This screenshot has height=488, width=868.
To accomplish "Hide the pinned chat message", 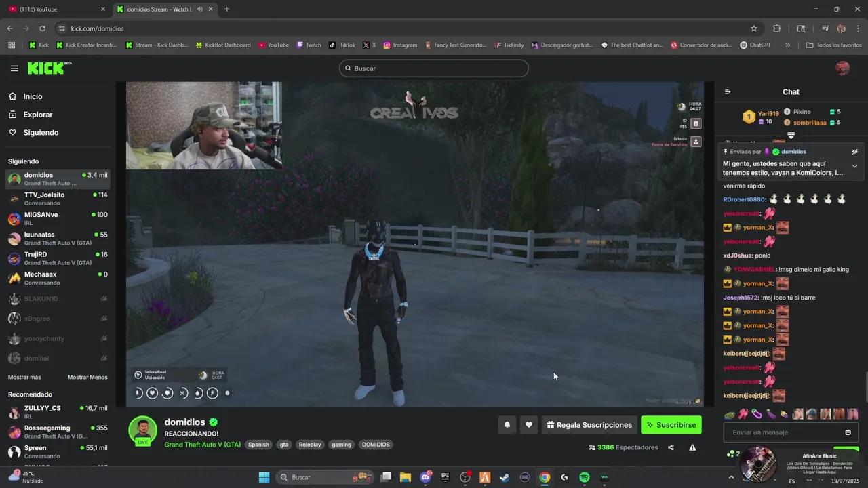I will 854,152.
